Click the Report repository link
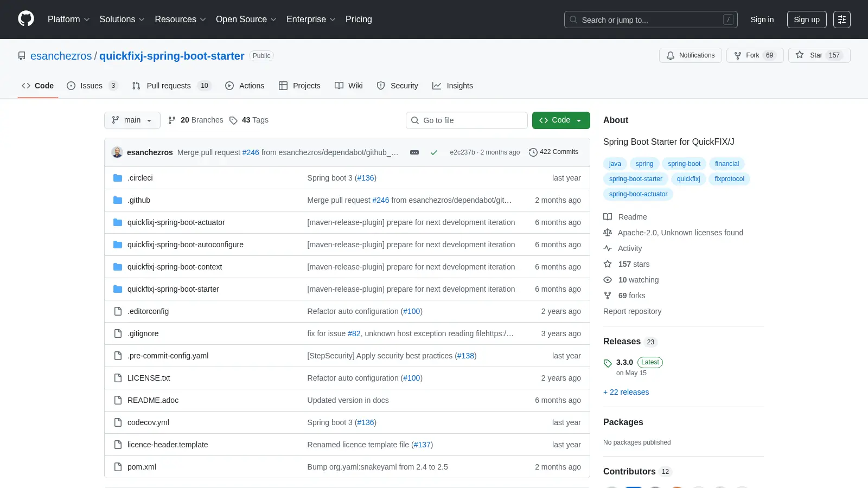 point(632,311)
